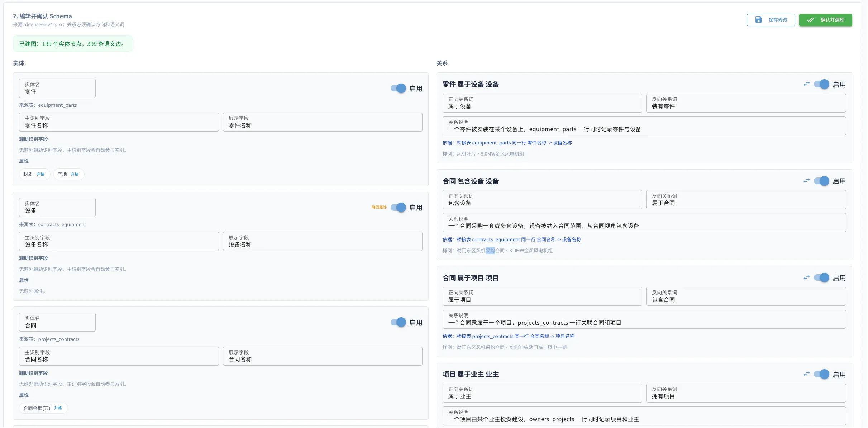
Task: Toggle the 启用 switch for entity 零件
Action: [x=398, y=89]
